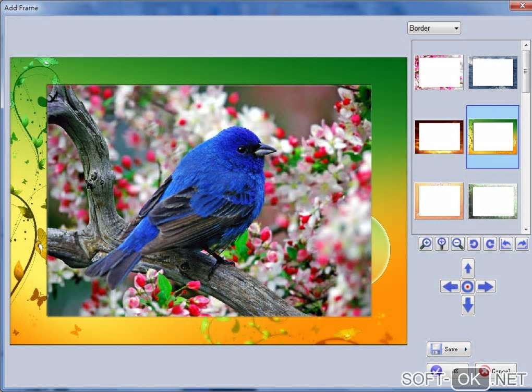Click the Save button
This screenshot has height=392, width=532.
tap(449, 349)
